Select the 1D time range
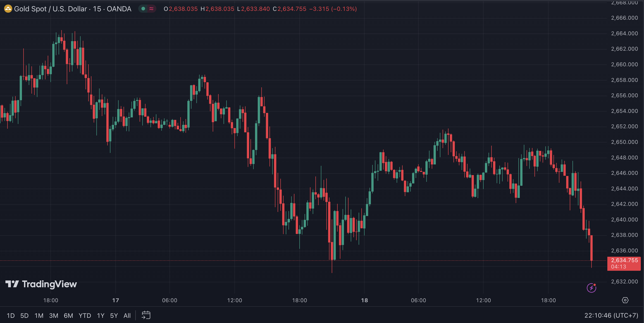 10,316
